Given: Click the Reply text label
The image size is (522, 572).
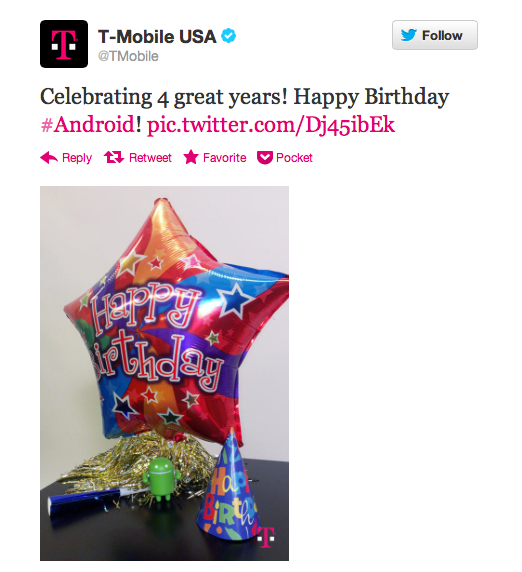Looking at the screenshot, I should click(x=77, y=158).
